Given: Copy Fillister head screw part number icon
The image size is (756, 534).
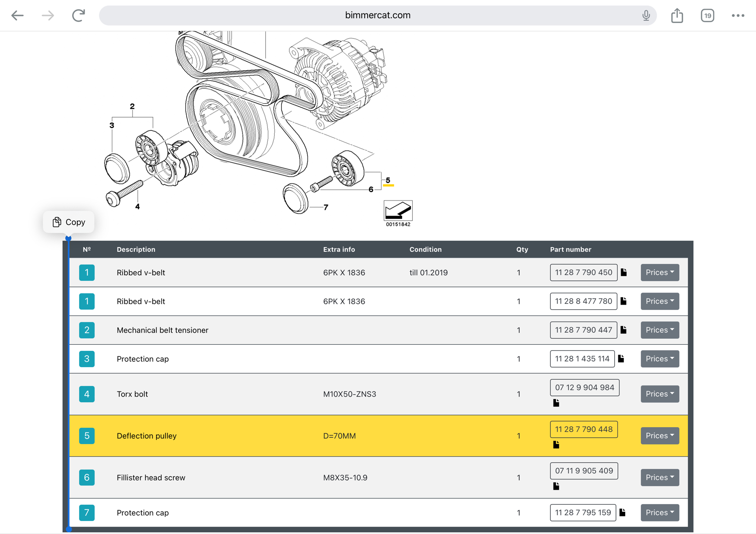Looking at the screenshot, I should (556, 486).
